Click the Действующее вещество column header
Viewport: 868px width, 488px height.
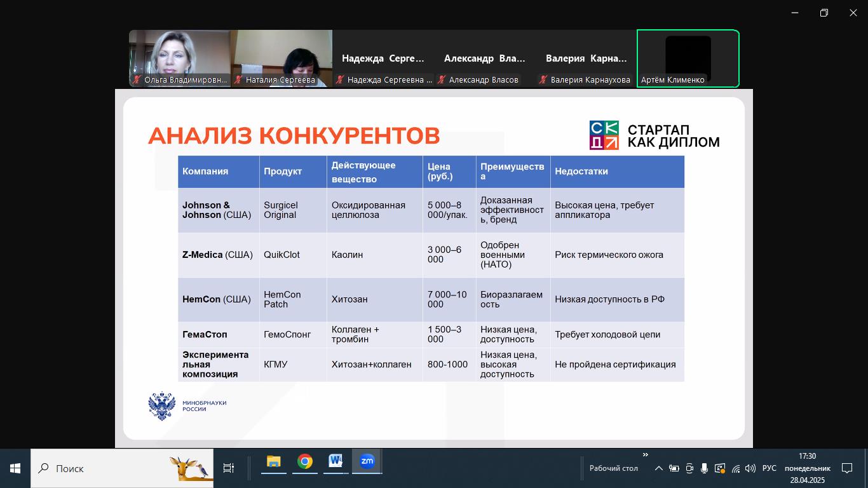375,172
